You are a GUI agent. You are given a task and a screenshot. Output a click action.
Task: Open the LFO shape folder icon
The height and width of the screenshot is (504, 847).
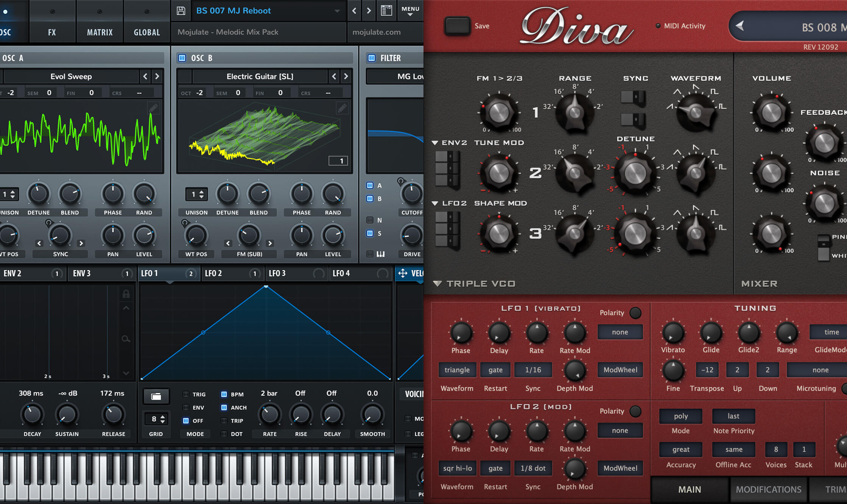tap(156, 396)
